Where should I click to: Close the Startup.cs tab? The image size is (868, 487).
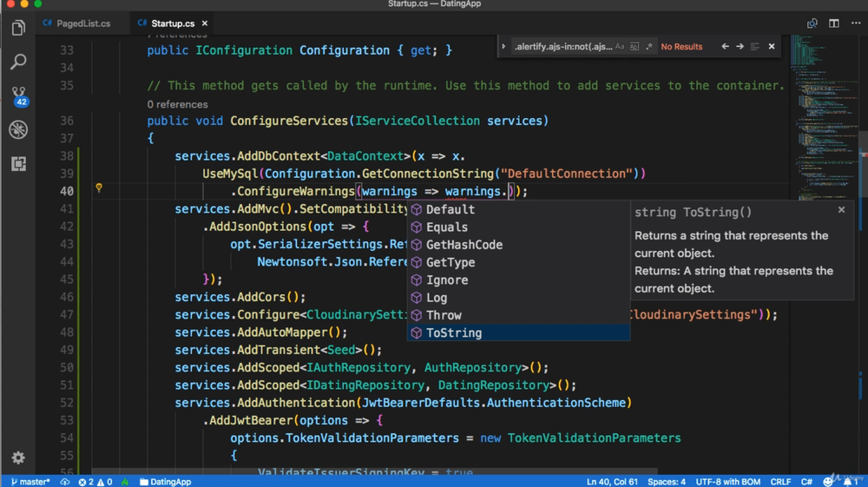point(205,23)
